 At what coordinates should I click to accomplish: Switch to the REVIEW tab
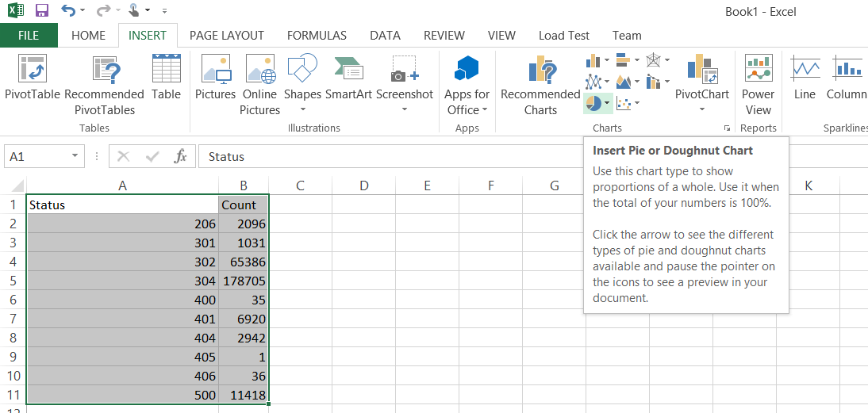444,36
